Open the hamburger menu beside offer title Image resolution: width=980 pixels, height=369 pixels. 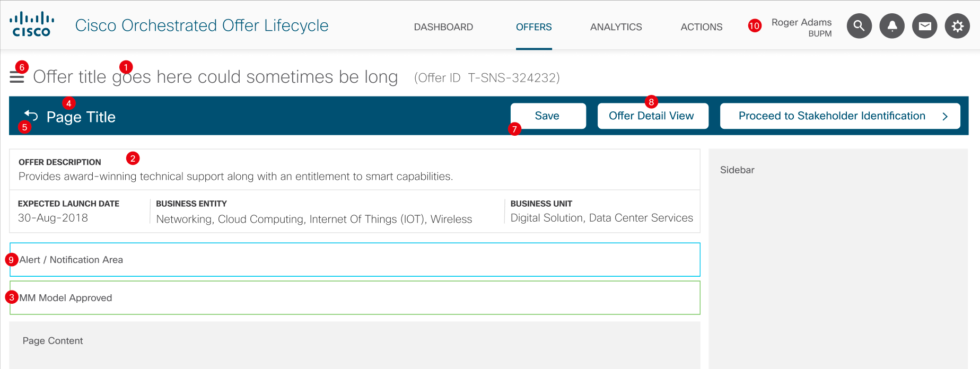17,78
